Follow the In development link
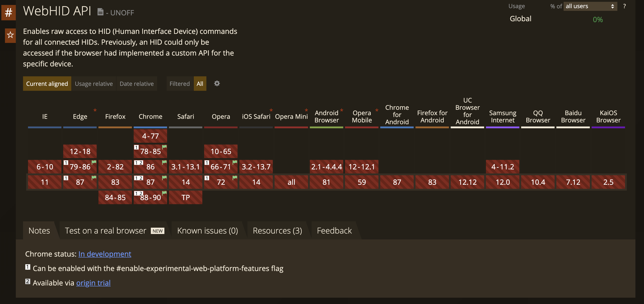The height and width of the screenshot is (304, 644). 105,254
